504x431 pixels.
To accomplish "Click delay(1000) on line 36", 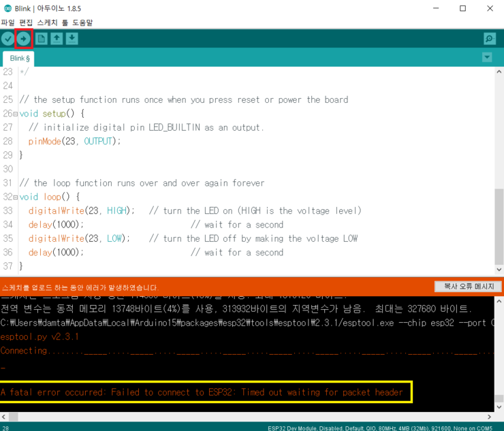I will pos(56,253).
